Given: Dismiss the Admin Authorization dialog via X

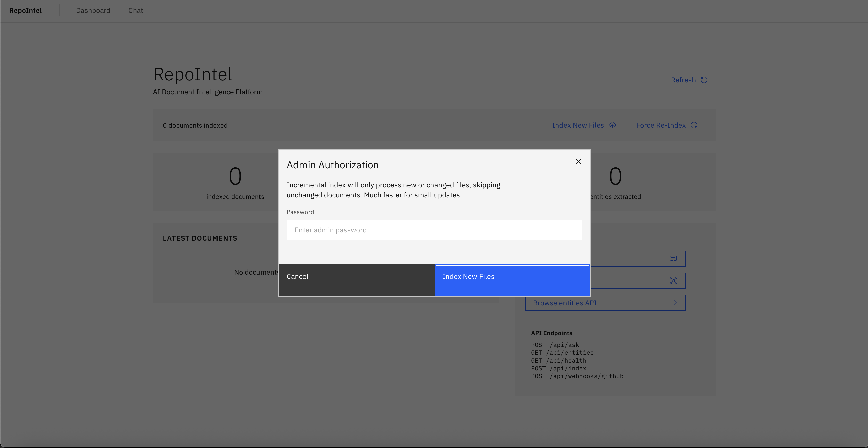Looking at the screenshot, I should [578, 162].
